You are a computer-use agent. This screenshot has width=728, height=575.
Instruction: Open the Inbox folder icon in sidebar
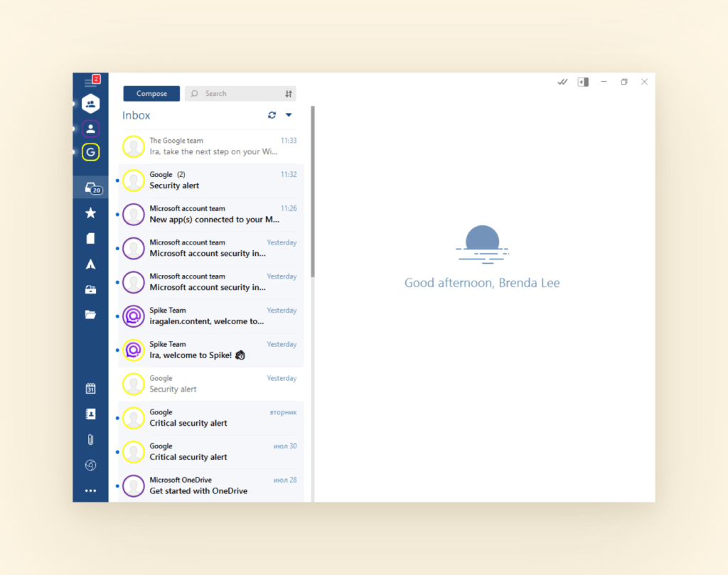pos(92,188)
